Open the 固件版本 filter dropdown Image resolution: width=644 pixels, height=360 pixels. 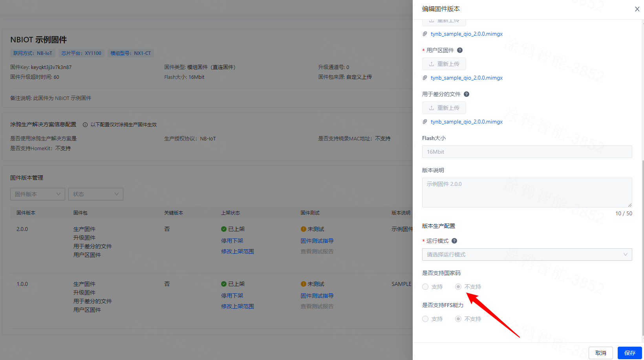pyautogui.click(x=38, y=194)
